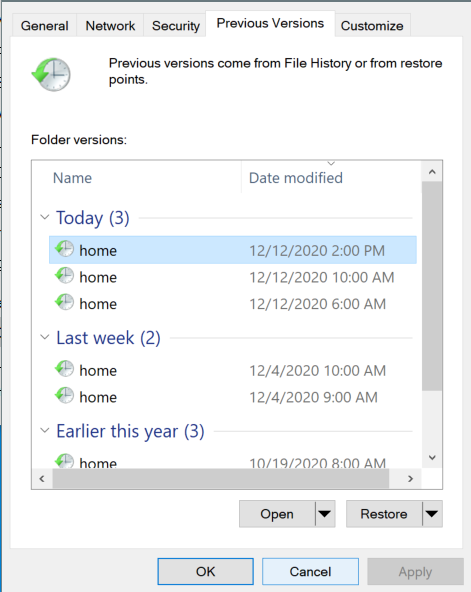Click the horizontal scrollbar right arrow
This screenshot has height=592, width=471.
[410, 479]
